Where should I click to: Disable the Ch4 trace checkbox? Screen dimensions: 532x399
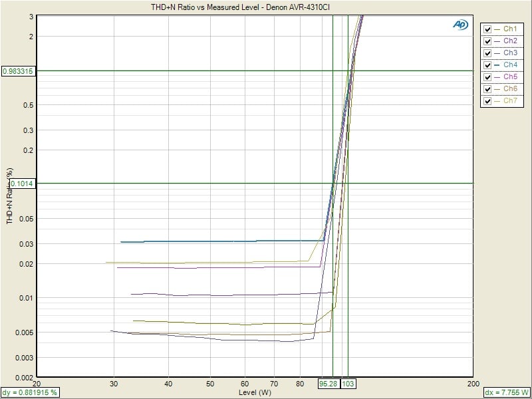pos(488,65)
